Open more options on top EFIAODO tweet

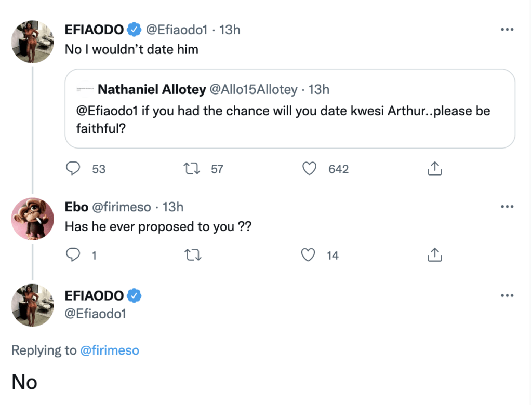coord(507,30)
